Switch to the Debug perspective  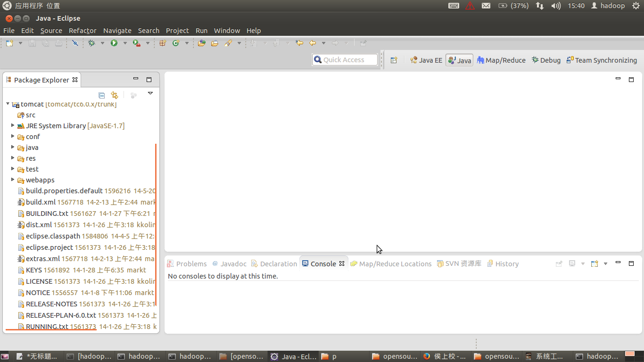[x=546, y=60]
